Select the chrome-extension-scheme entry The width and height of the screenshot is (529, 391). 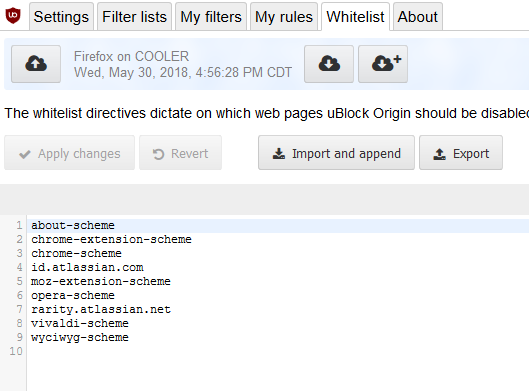(111, 240)
